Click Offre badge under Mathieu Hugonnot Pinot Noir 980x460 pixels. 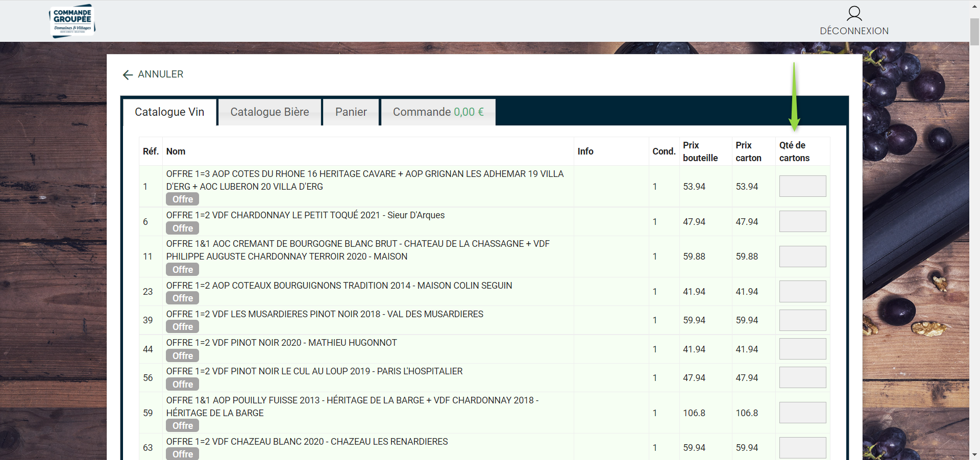point(182,356)
